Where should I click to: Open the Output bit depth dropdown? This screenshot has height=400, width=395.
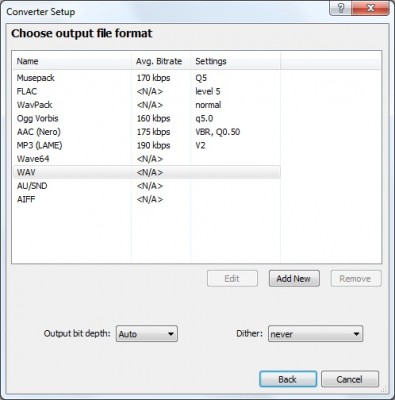pyautogui.click(x=147, y=334)
